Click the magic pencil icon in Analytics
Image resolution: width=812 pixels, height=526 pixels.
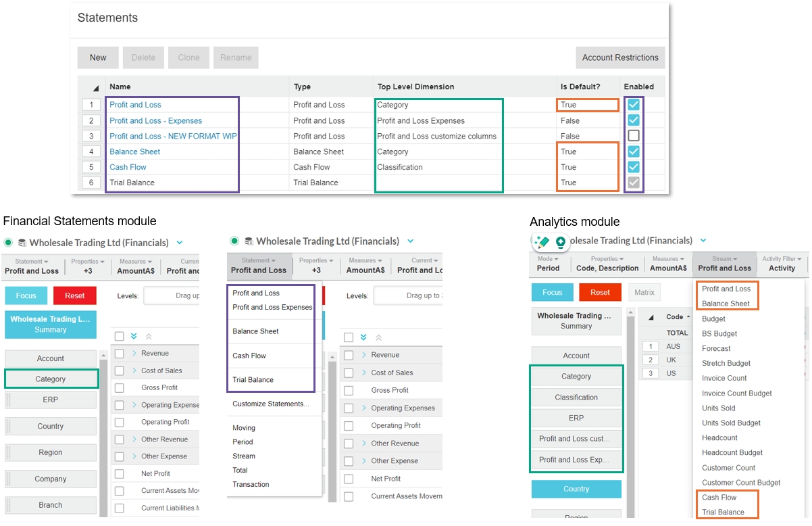(541, 242)
